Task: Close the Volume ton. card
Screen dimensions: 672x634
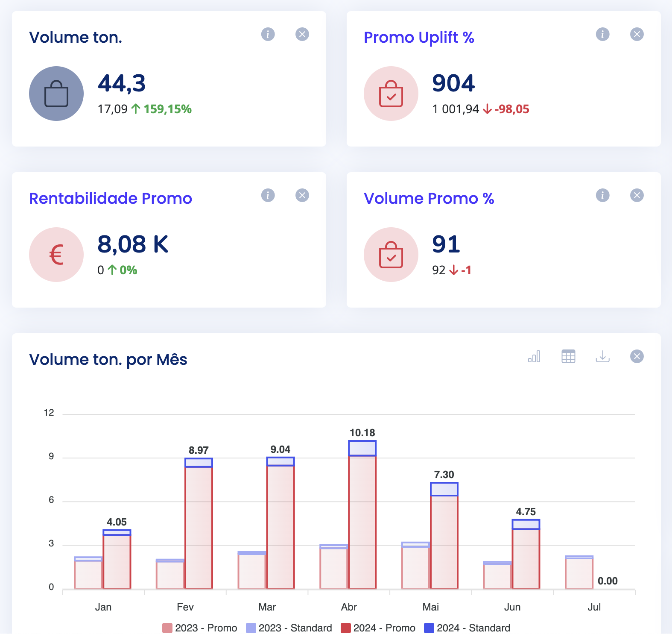Action: click(x=302, y=34)
